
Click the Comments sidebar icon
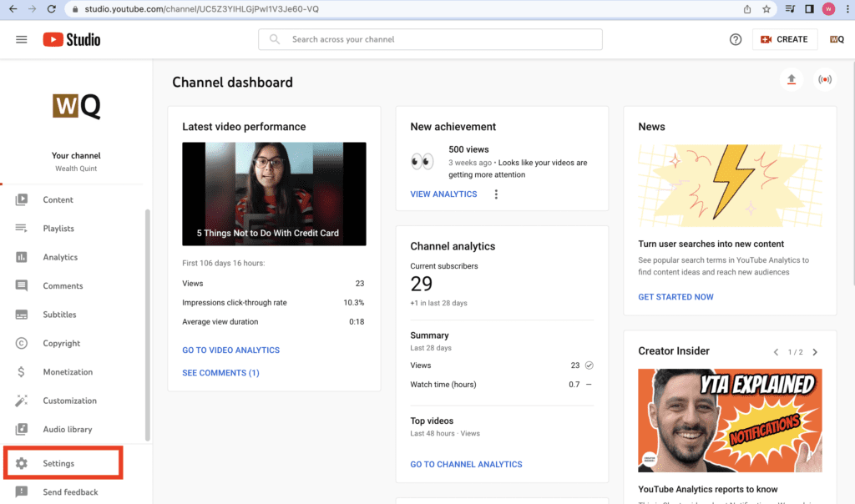pyautogui.click(x=21, y=286)
